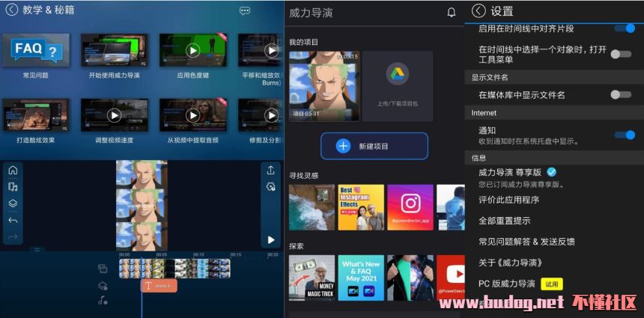Open the media and music library icon
The height and width of the screenshot is (318, 644).
pyautogui.click(x=13, y=187)
